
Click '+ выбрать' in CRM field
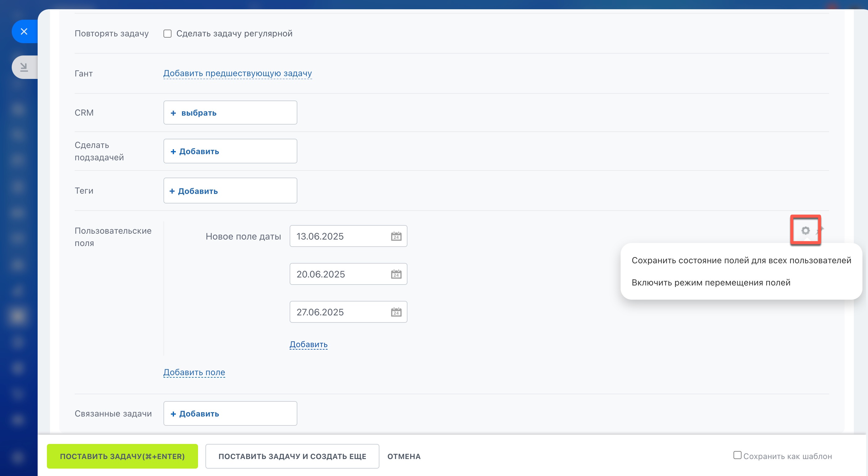point(230,113)
